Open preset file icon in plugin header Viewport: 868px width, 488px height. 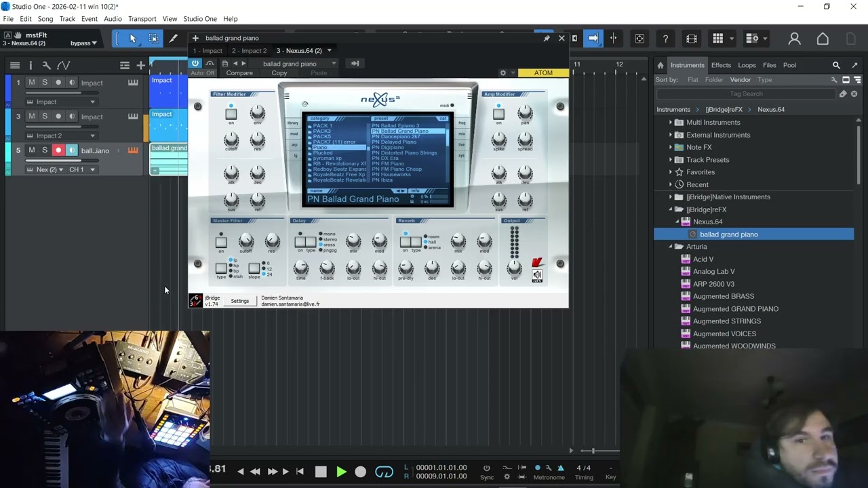point(225,63)
